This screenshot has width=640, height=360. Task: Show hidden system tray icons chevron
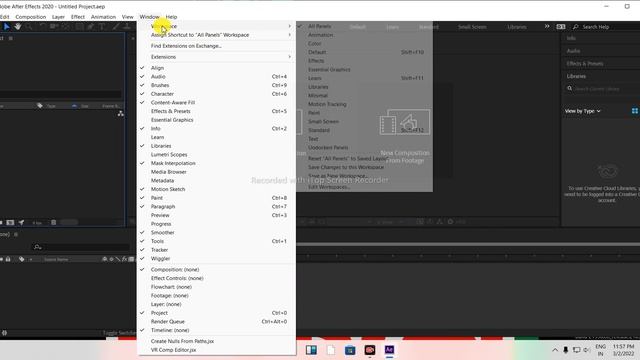(x=555, y=350)
